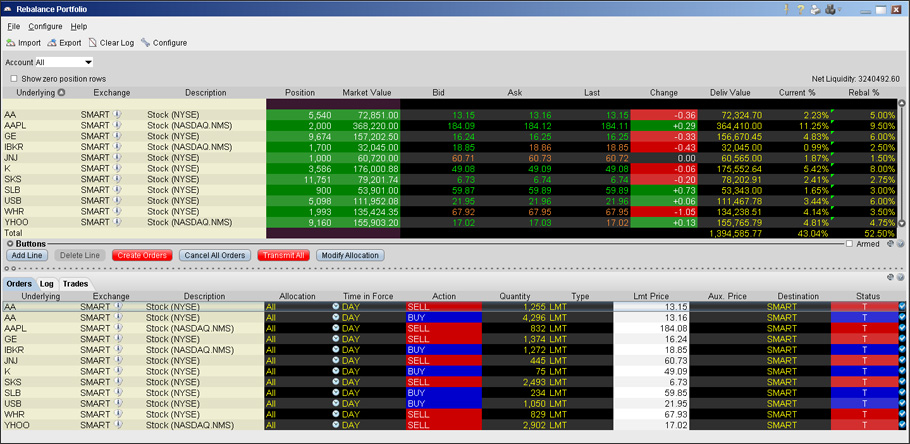This screenshot has width=910, height=444.
Task: Open the File menu
Action: point(13,26)
